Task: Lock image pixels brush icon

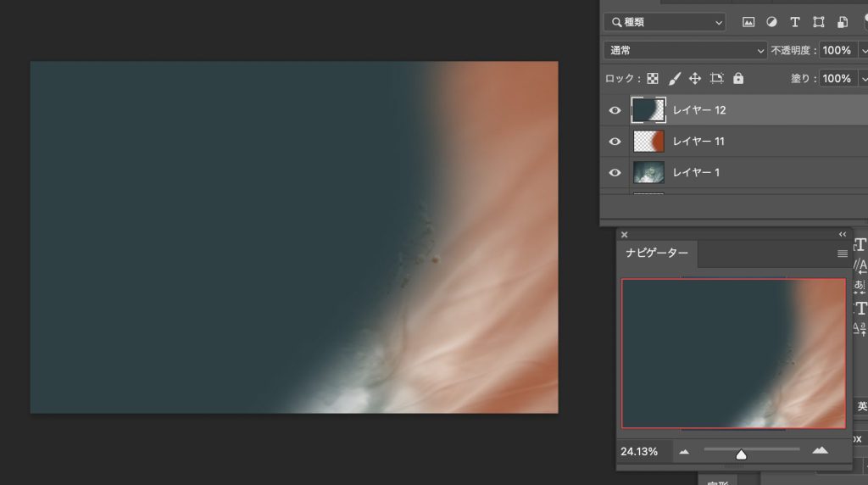Action: [x=674, y=79]
